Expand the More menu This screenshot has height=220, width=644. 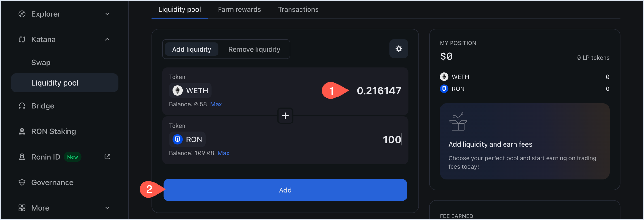(x=107, y=208)
